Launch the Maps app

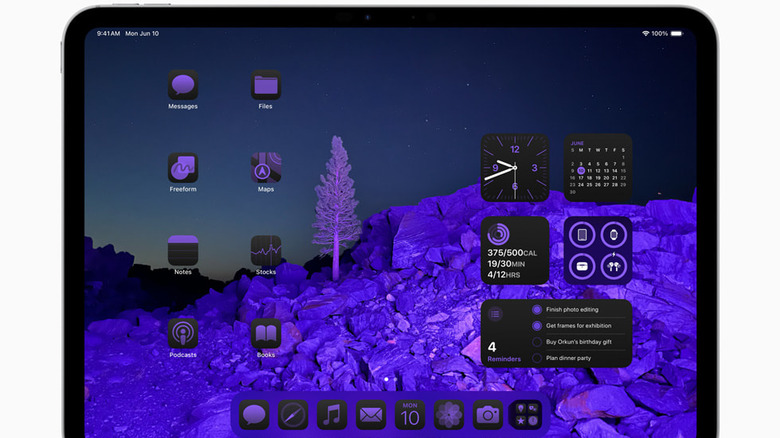(x=266, y=168)
